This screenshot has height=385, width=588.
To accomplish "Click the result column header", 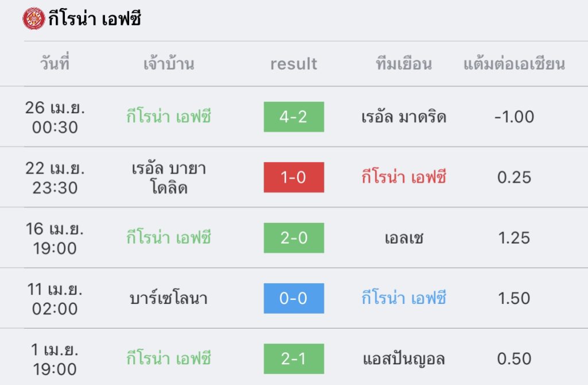I will 293,64.
